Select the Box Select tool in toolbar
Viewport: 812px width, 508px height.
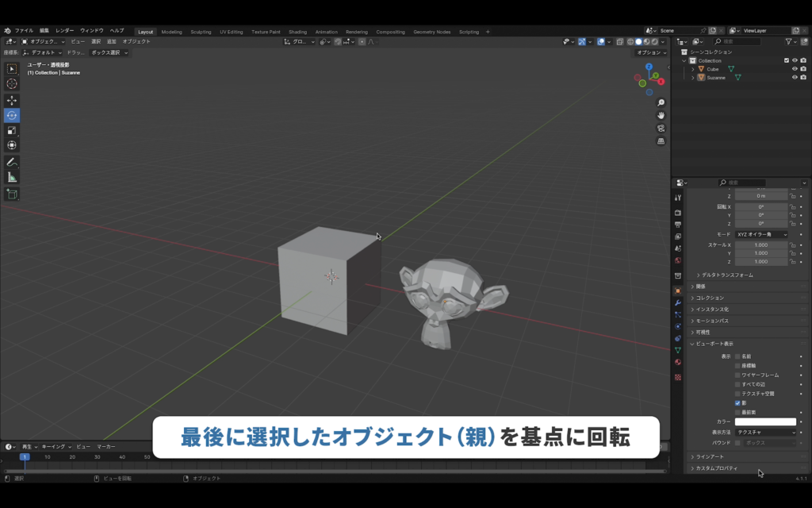coord(12,69)
